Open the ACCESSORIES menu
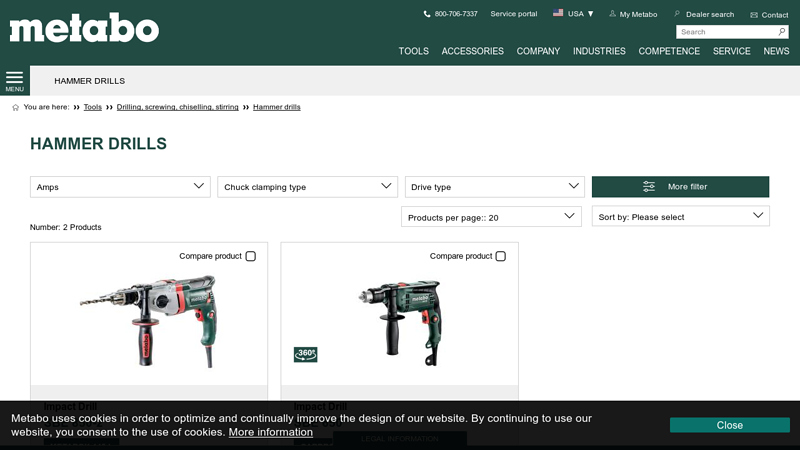Image resolution: width=800 pixels, height=450 pixels. click(472, 51)
